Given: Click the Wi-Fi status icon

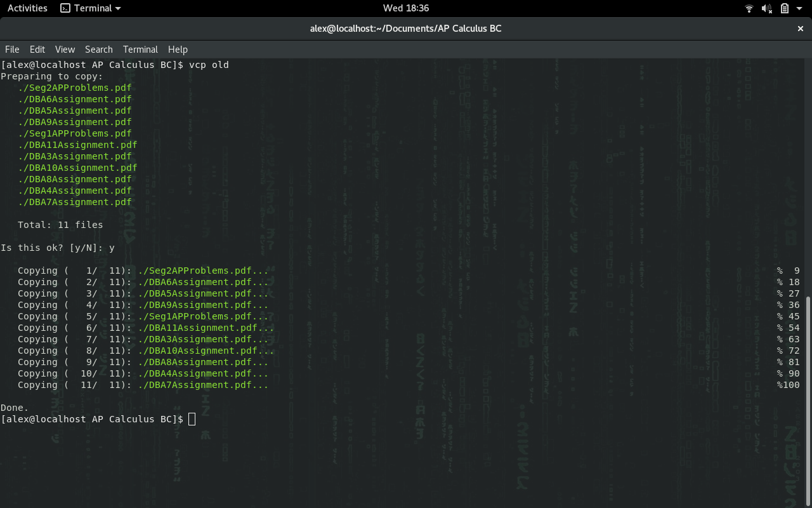Looking at the screenshot, I should [x=749, y=8].
